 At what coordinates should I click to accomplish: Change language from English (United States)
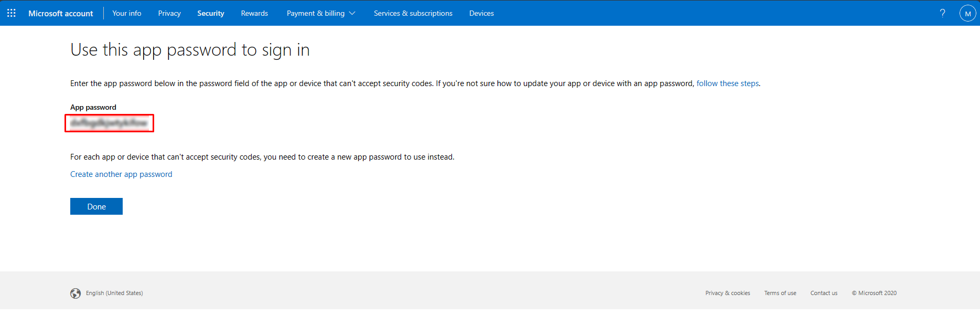tap(114, 293)
